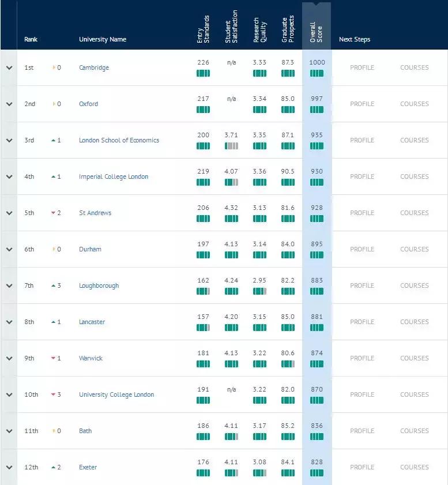448x485 pixels.
Task: View Bath PROFILE
Action: pyautogui.click(x=362, y=431)
